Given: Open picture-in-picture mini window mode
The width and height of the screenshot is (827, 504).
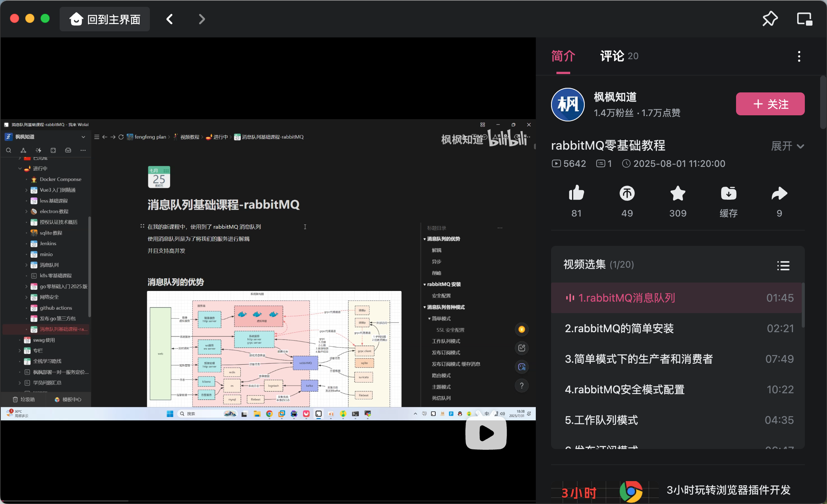Looking at the screenshot, I should coord(804,19).
